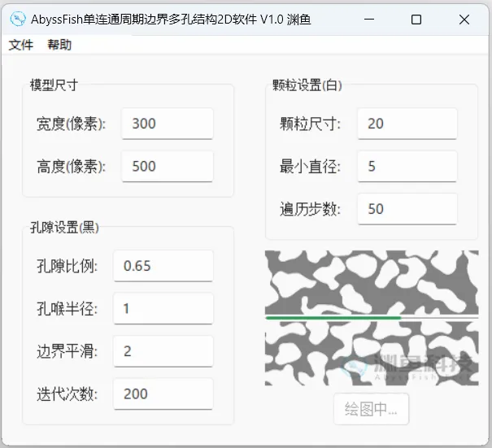Click the window title text AbyssFish单连通周期边界
The image size is (492, 448).
(99, 20)
